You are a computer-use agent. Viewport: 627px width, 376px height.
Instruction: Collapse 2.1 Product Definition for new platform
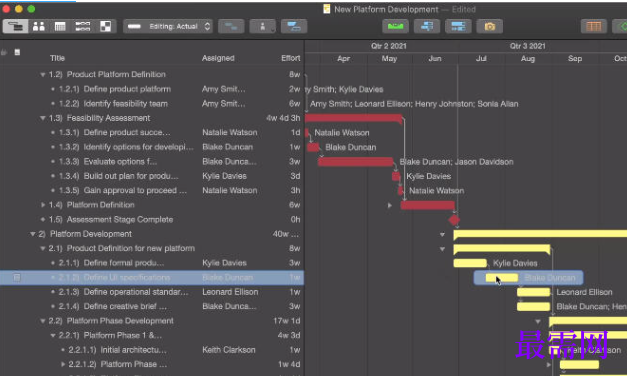point(42,248)
